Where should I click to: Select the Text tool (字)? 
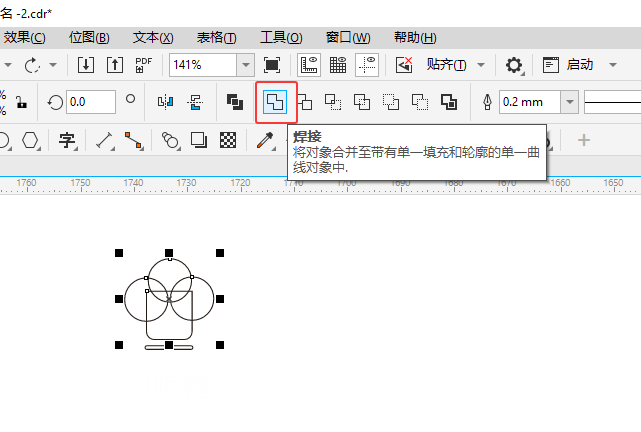point(67,140)
